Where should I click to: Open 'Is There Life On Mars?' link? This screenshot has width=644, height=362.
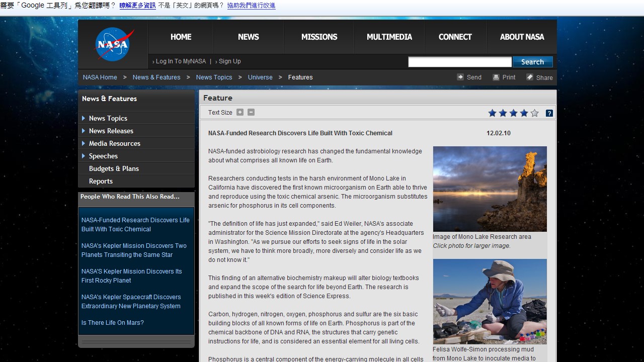click(113, 323)
